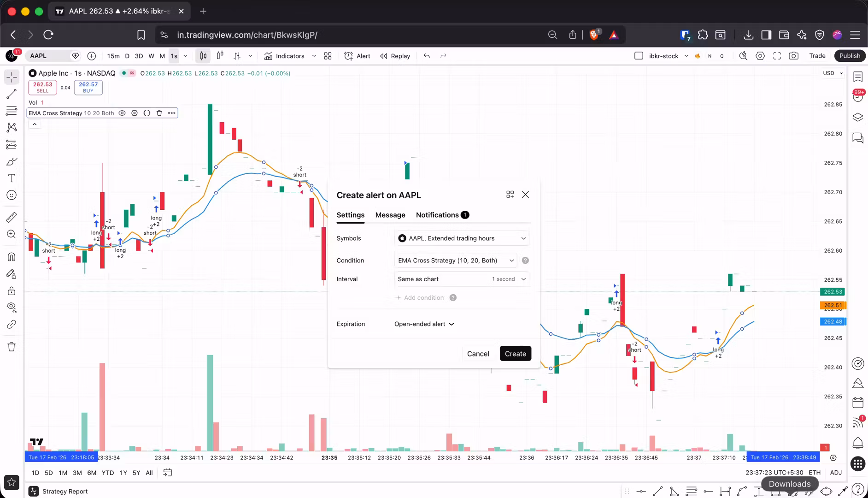This screenshot has height=498, width=868.
Task: Open more options for EMA Cross Strategy
Action: [172, 113]
